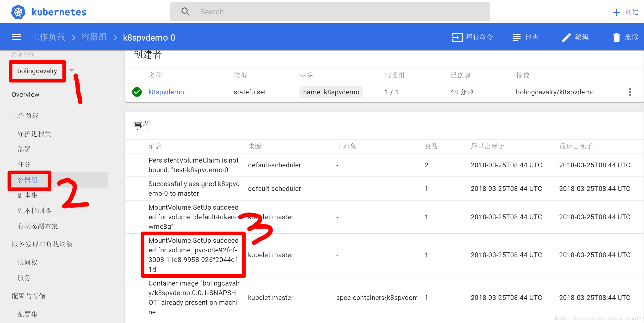The height and width of the screenshot is (323, 644).
Task: Open 有状态副本集 in the sidebar
Action: [x=37, y=226]
